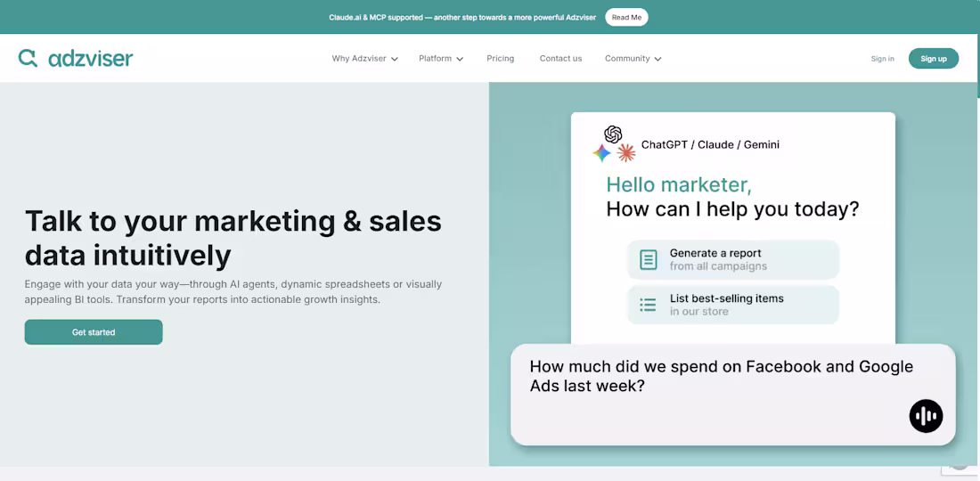
Task: Open the Contact us page
Action: coord(560,59)
